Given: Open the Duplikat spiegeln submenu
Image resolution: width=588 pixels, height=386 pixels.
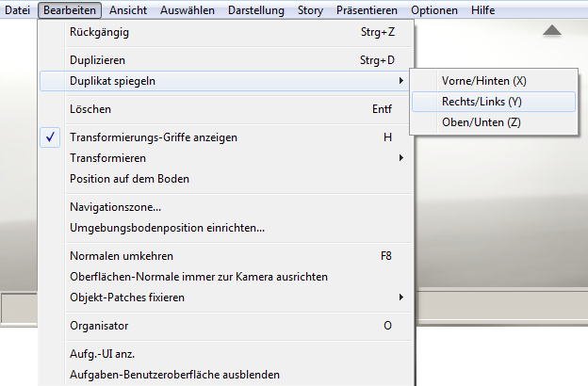Looking at the screenshot, I should (225, 81).
